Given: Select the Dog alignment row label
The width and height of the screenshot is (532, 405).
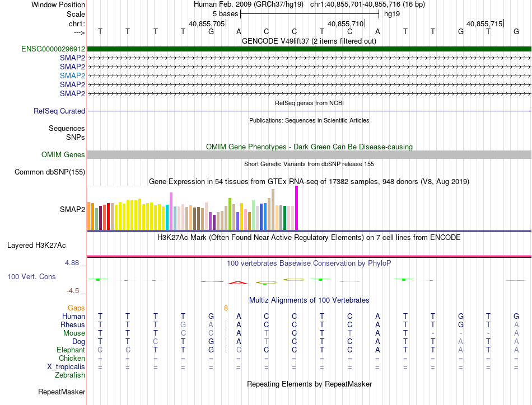Looking at the screenshot, I should click(x=78, y=342).
